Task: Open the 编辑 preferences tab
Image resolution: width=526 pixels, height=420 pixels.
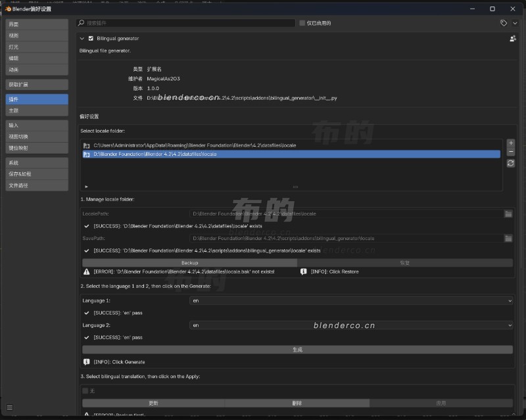Action: tap(37, 58)
